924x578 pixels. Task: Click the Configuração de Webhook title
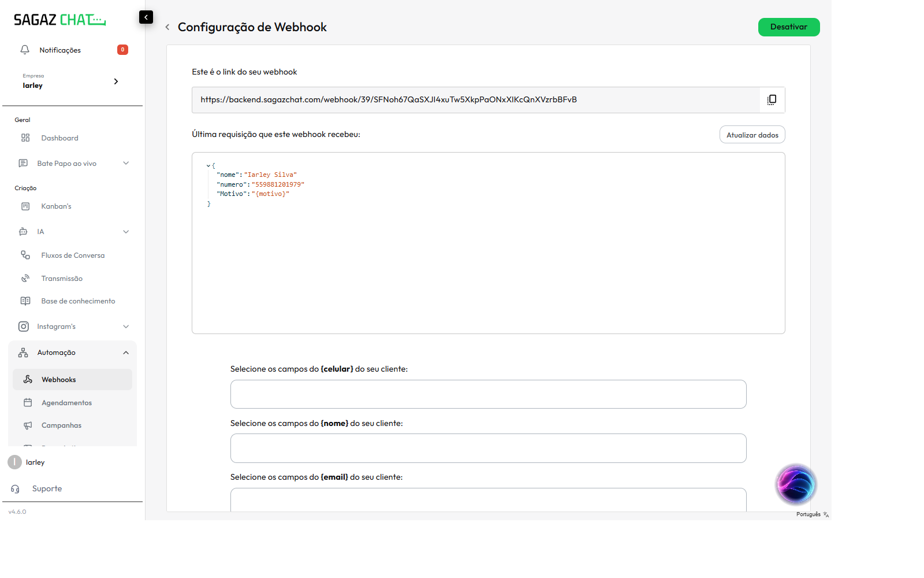point(252,27)
